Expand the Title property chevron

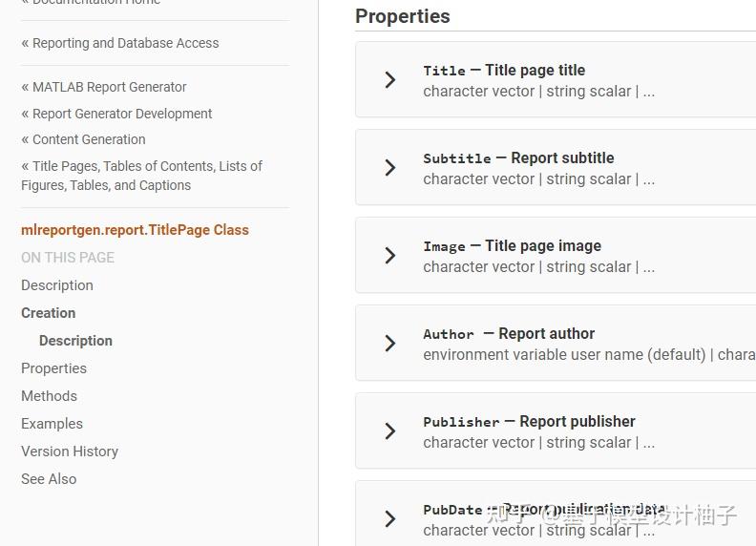(389, 80)
